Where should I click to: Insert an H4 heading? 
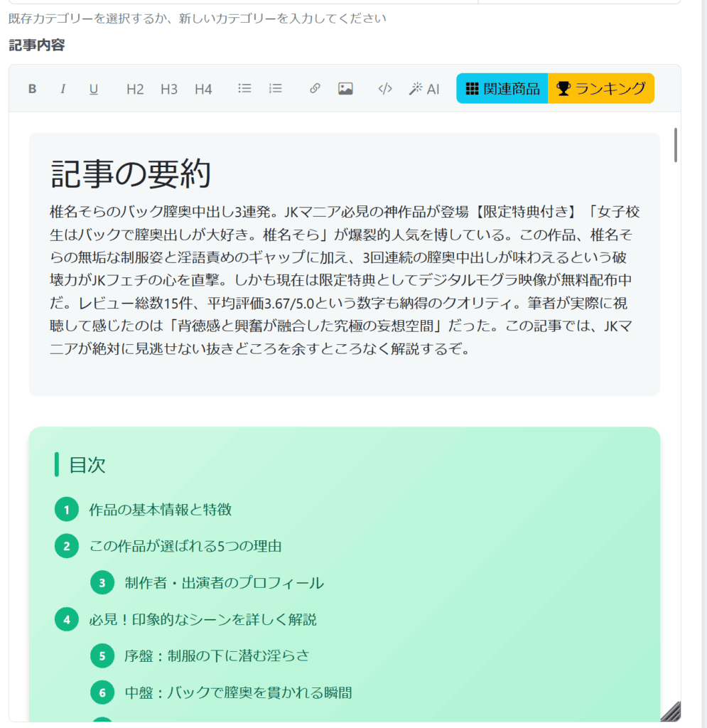pyautogui.click(x=203, y=89)
